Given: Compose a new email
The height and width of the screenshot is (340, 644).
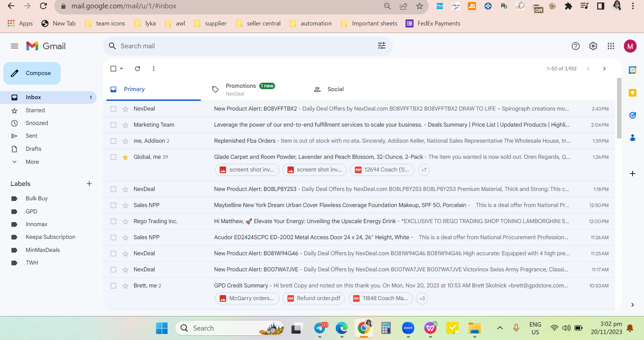Looking at the screenshot, I should click(32, 73).
